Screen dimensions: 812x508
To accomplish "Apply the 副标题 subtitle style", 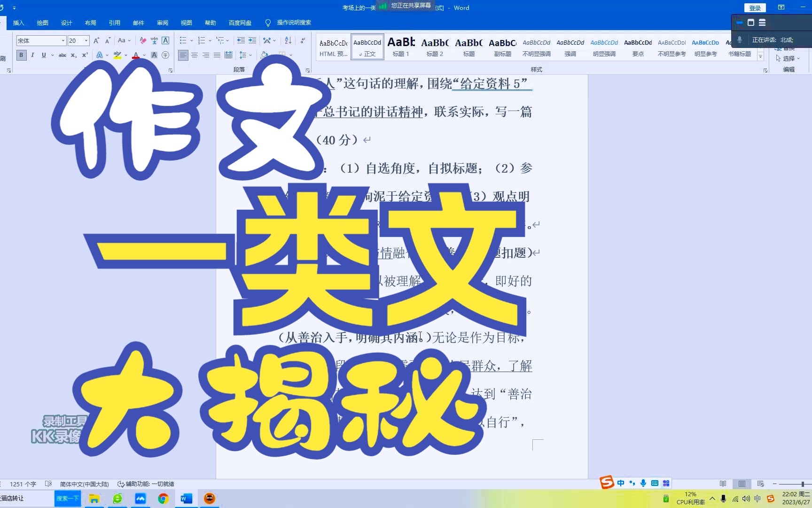I will point(502,47).
